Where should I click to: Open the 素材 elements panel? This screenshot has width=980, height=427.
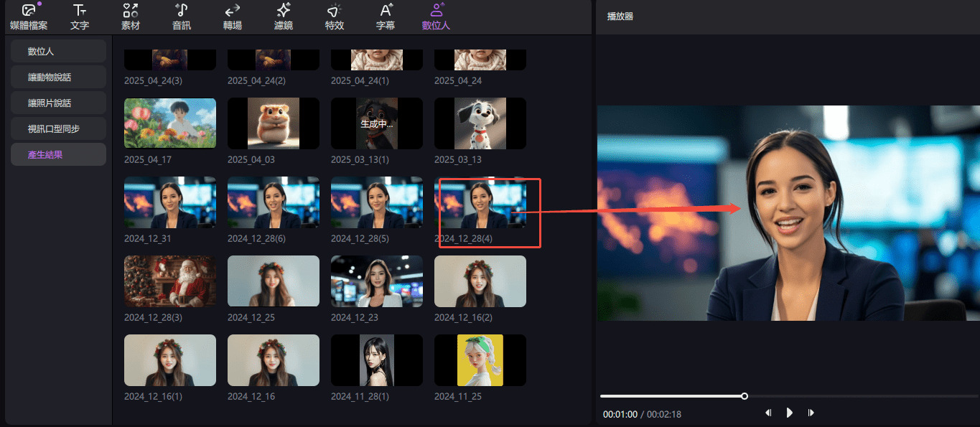coord(131,17)
